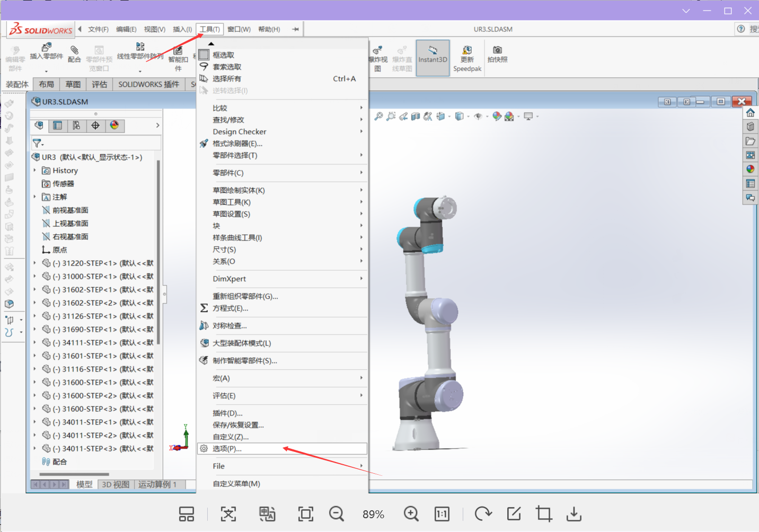This screenshot has width=759, height=532.
Task: Open the Display Style dropdown arrow
Action: pos(469,116)
